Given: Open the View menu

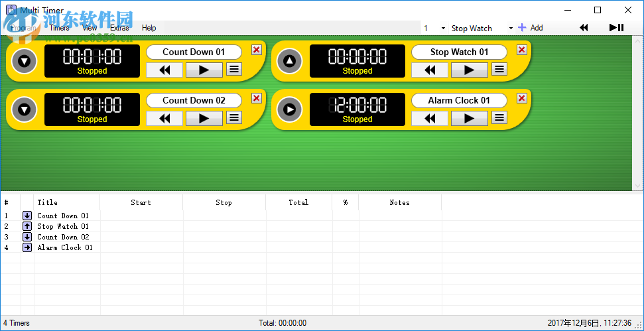Looking at the screenshot, I should click(x=90, y=28).
